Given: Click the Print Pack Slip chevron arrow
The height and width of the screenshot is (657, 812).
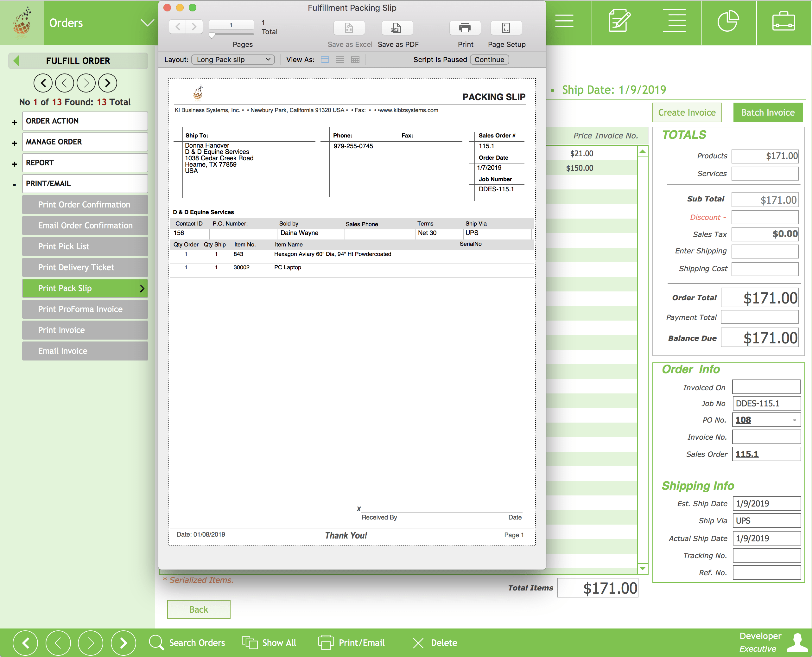Looking at the screenshot, I should (142, 288).
